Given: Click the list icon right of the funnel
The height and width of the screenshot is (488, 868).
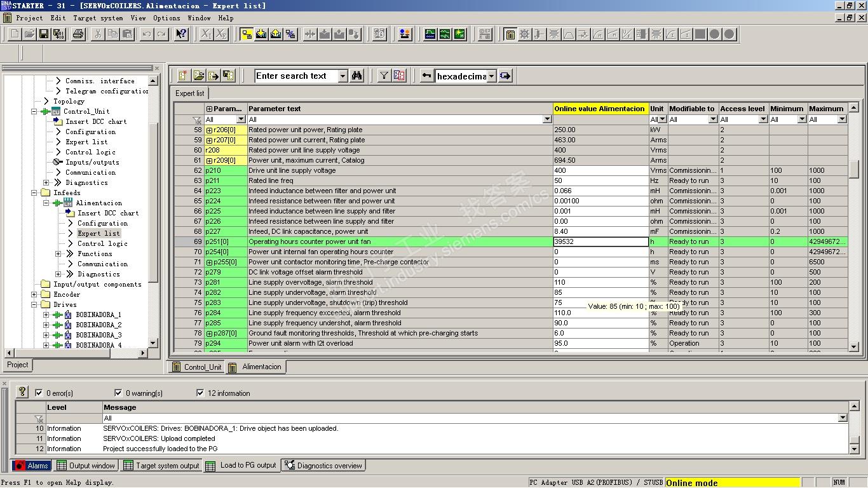Looking at the screenshot, I should click(x=399, y=76).
